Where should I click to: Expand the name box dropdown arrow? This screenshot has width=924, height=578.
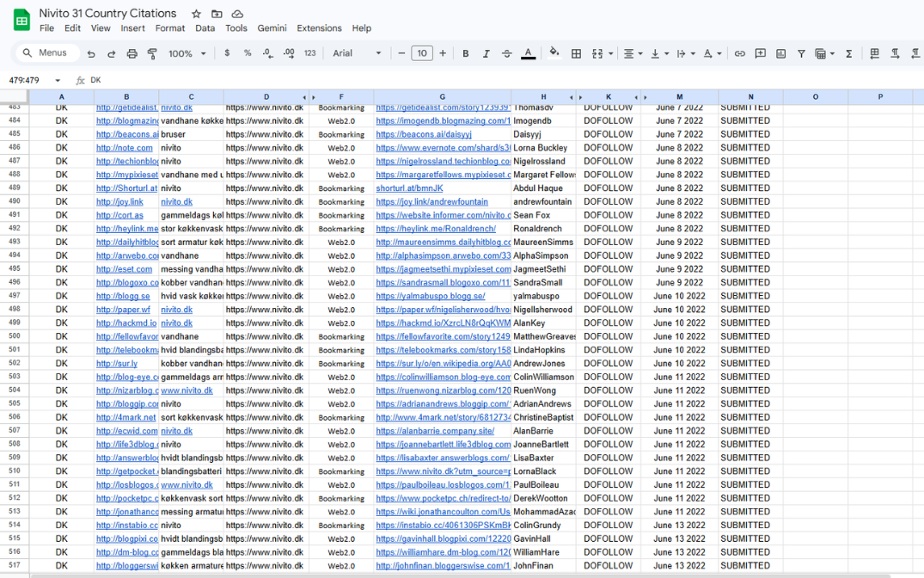click(58, 80)
